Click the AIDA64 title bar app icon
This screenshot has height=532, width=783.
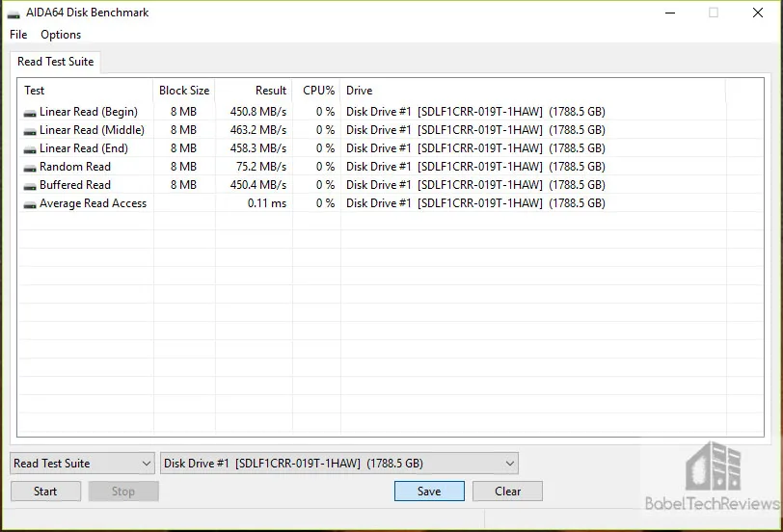(x=13, y=13)
